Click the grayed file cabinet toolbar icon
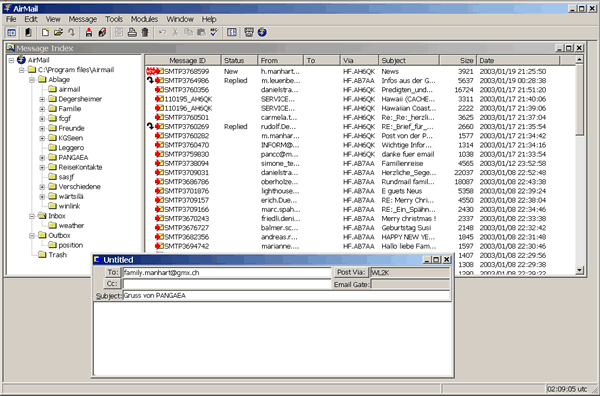The width and height of the screenshot is (600, 396). [119, 33]
